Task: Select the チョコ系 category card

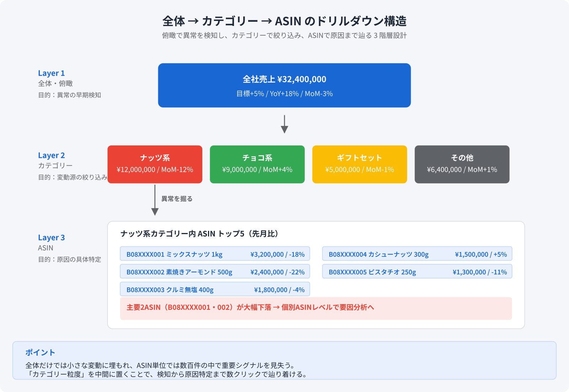Action: pyautogui.click(x=257, y=164)
